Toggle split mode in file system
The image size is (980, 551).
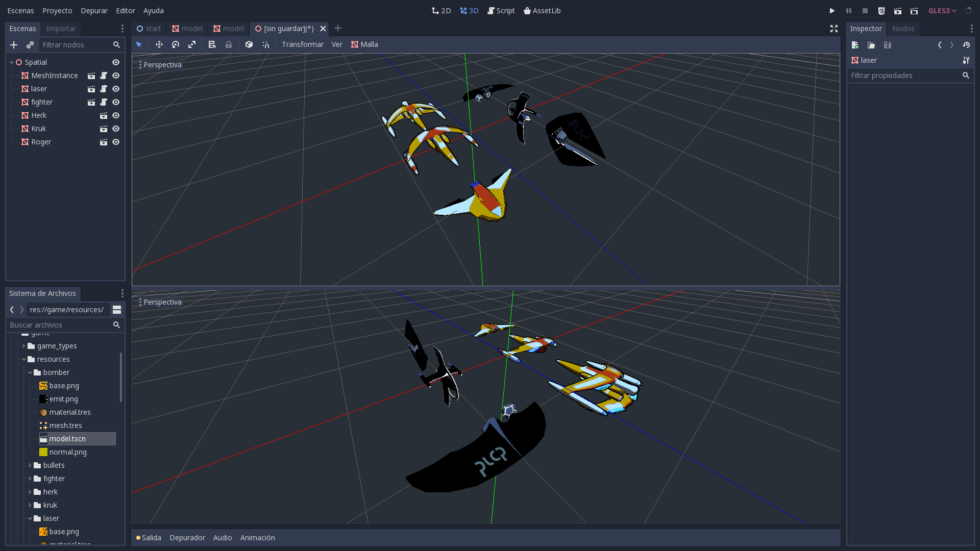coord(117,310)
